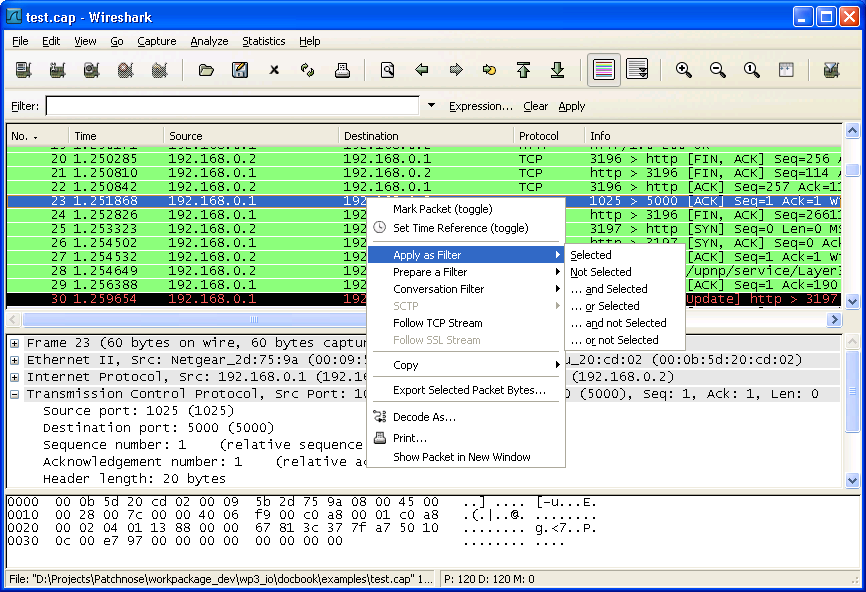Open the display filter history dropdown

[x=430, y=105]
